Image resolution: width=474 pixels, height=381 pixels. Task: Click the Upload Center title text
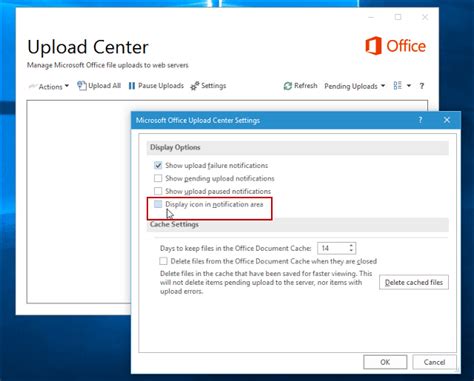88,47
